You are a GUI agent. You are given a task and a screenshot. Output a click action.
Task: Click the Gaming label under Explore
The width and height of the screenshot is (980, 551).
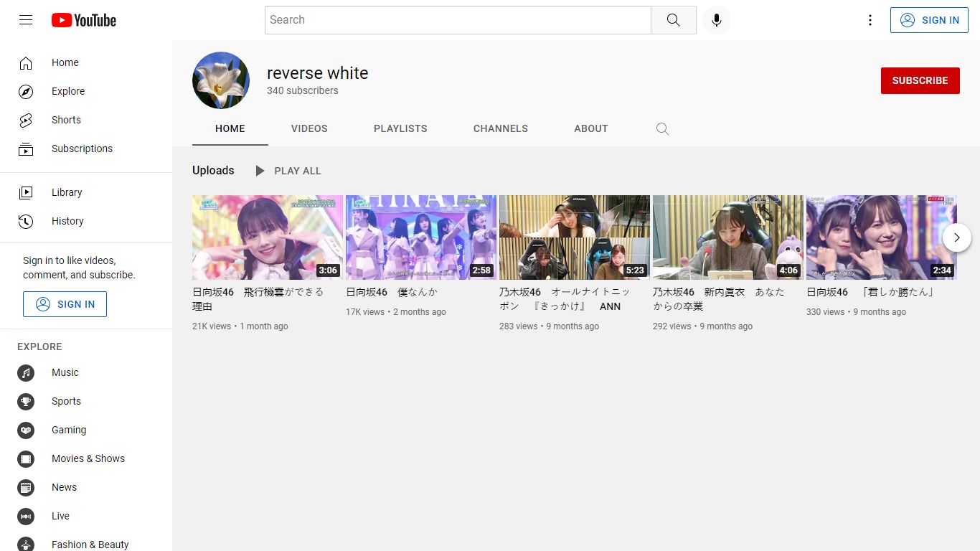(x=69, y=430)
